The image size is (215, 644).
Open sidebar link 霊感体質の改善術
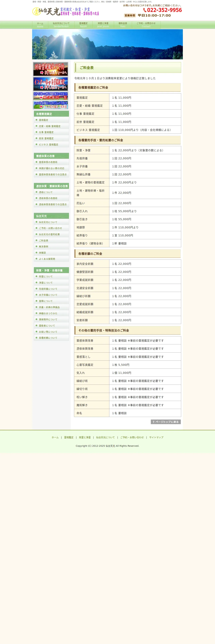(x=51, y=162)
